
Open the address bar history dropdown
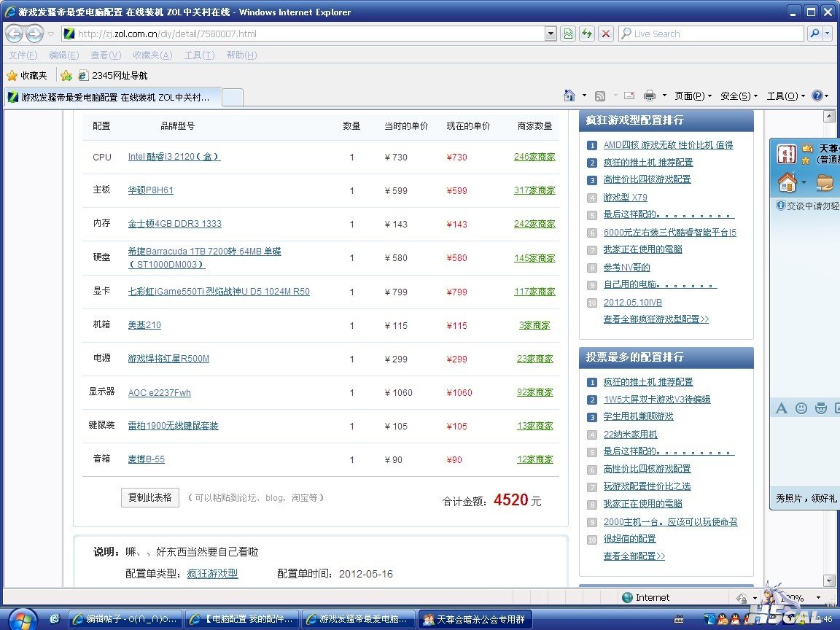551,34
